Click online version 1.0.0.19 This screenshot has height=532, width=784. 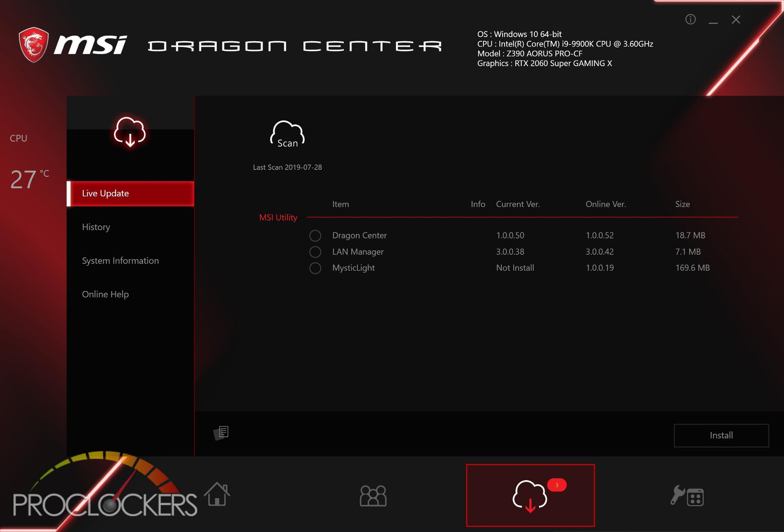point(599,268)
